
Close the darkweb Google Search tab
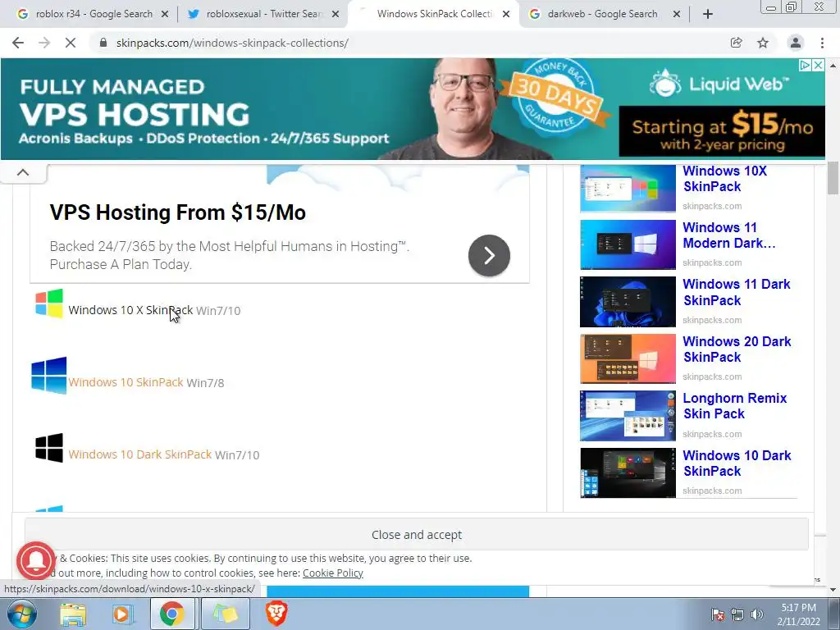677,15
